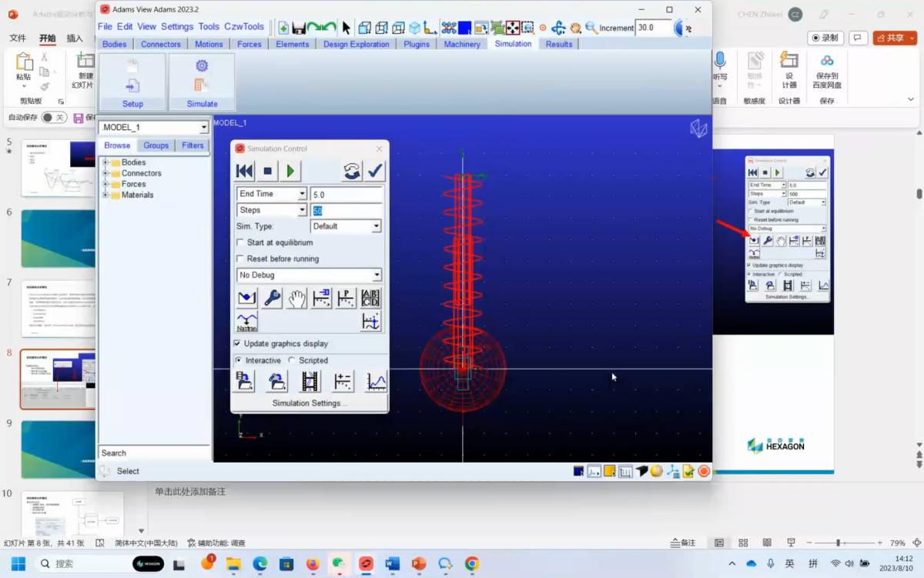Open the Machinery ribbon tab

click(x=462, y=44)
